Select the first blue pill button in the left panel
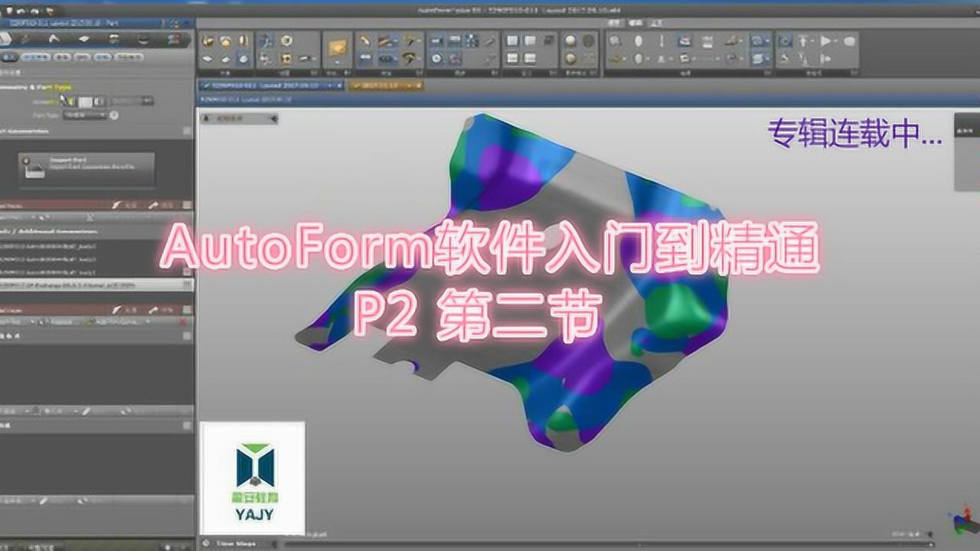980x551 pixels. click(x=35, y=57)
